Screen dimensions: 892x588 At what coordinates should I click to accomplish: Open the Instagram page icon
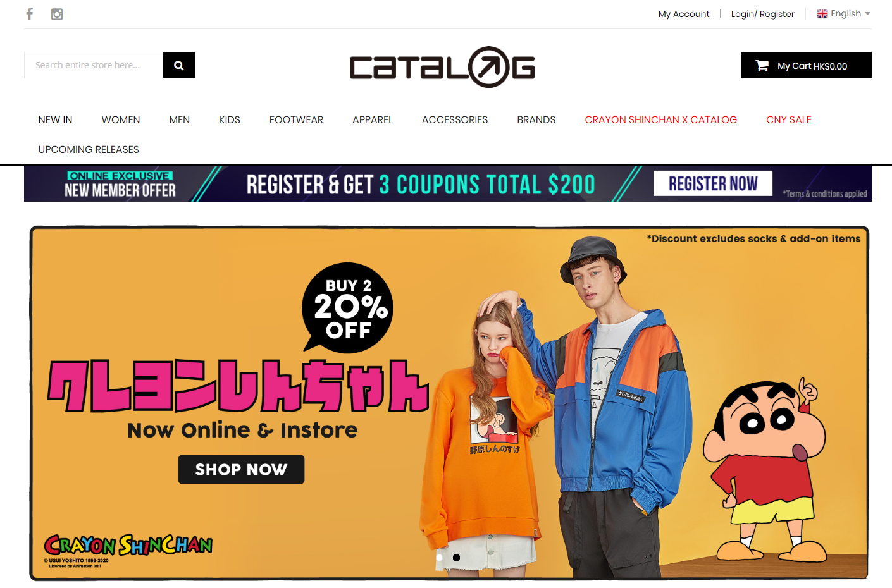tap(57, 14)
